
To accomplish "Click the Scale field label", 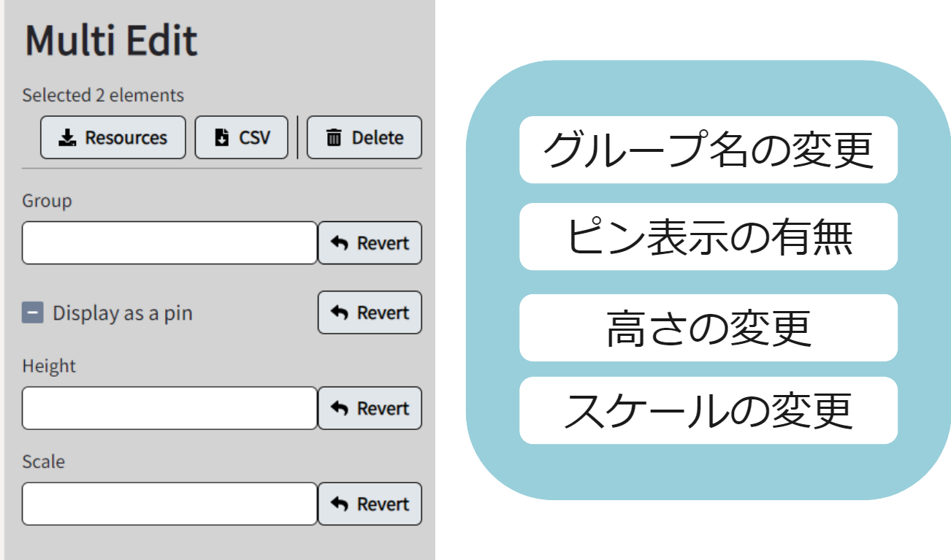I will tap(43, 461).
